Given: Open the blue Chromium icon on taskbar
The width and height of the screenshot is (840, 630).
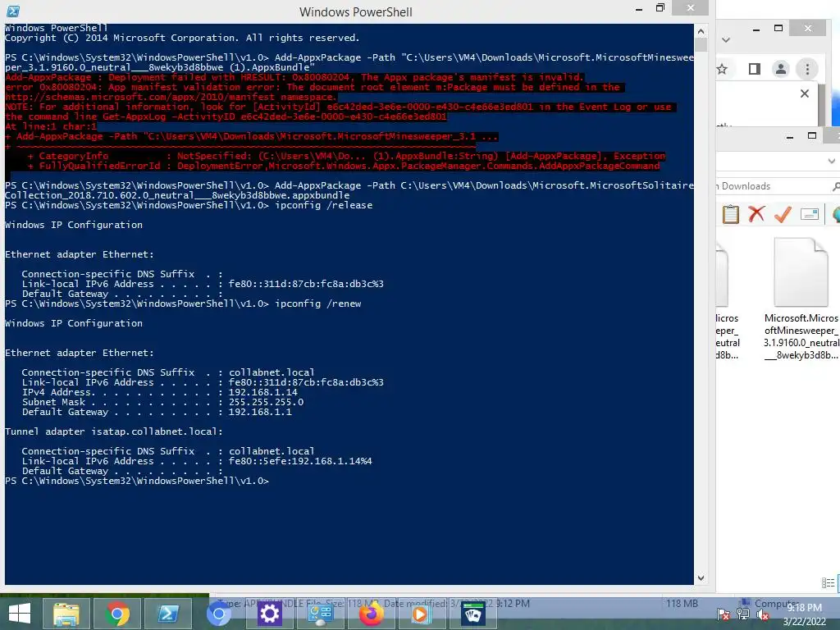Looking at the screenshot, I should pyautogui.click(x=218, y=614).
